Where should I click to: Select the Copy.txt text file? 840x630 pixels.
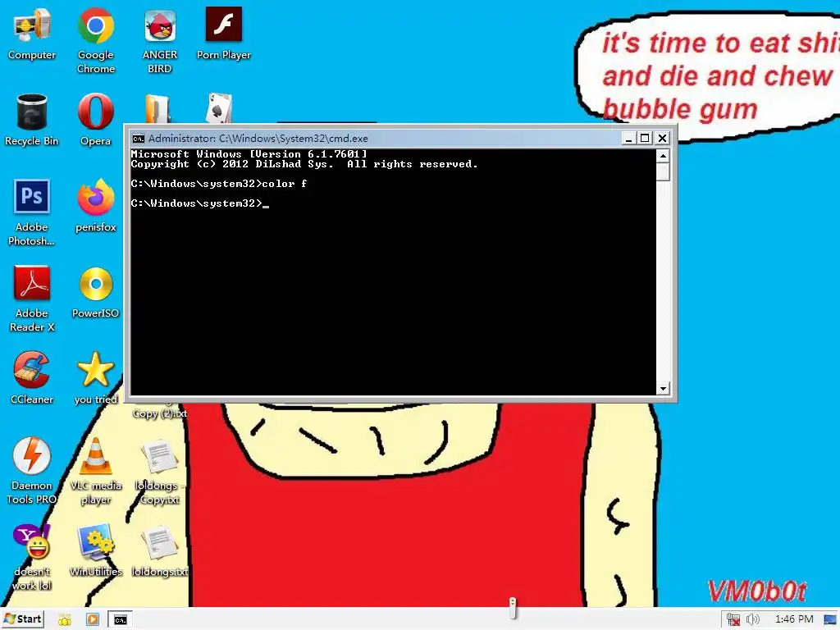click(160, 470)
